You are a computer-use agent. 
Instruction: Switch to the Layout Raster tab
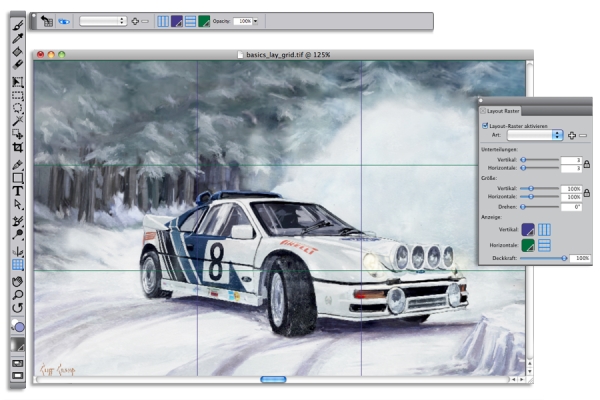click(503, 111)
